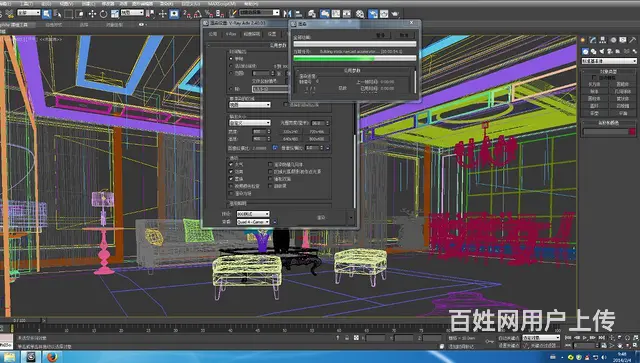Toggle the Spinner Snap icon
The width and height of the screenshot is (640, 363).
tap(220, 14)
